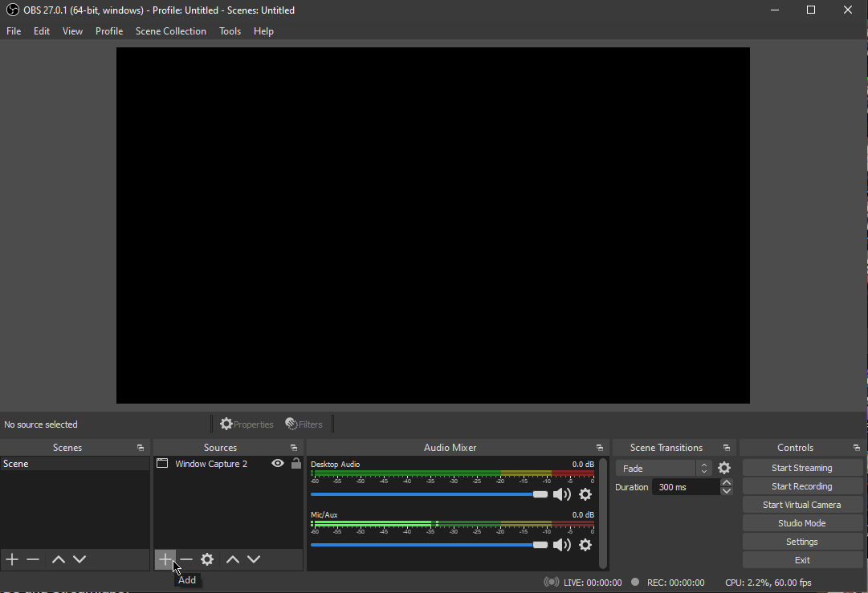868x593 pixels.
Task: Open the Scene Collection menu
Action: [x=171, y=31]
